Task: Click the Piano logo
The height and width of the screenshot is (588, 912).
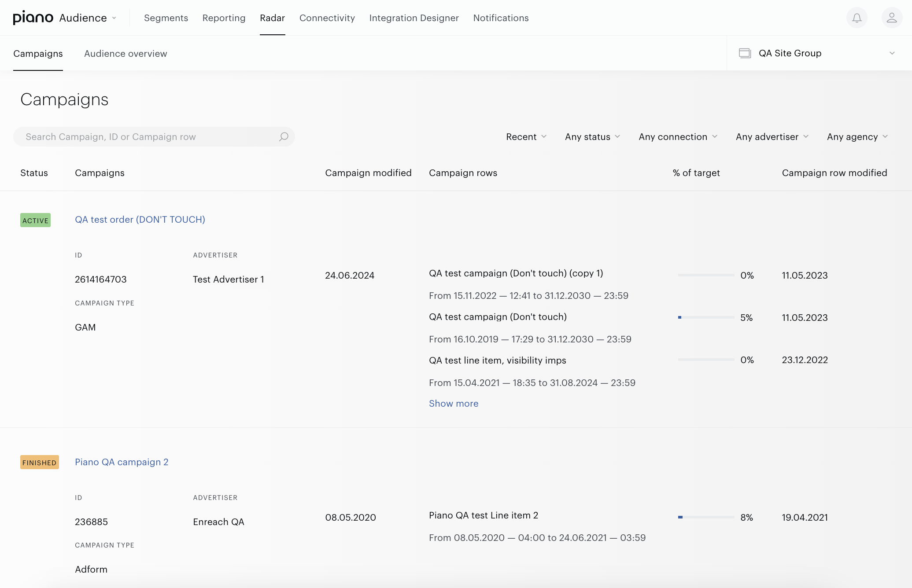Action: pos(33,18)
